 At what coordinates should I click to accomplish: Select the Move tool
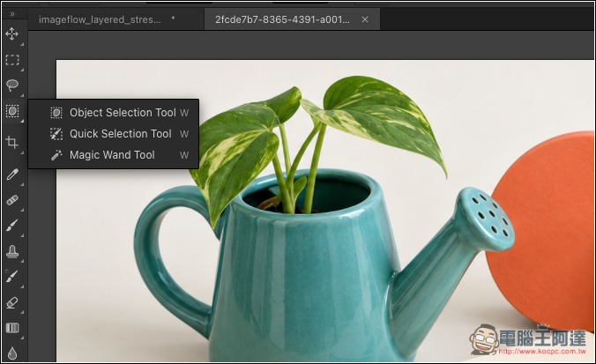pos(11,33)
